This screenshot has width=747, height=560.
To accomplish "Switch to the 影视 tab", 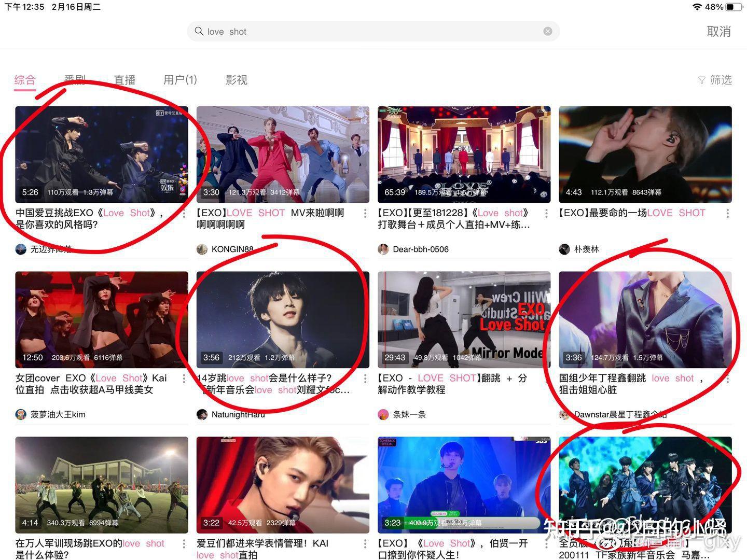I will (x=237, y=80).
